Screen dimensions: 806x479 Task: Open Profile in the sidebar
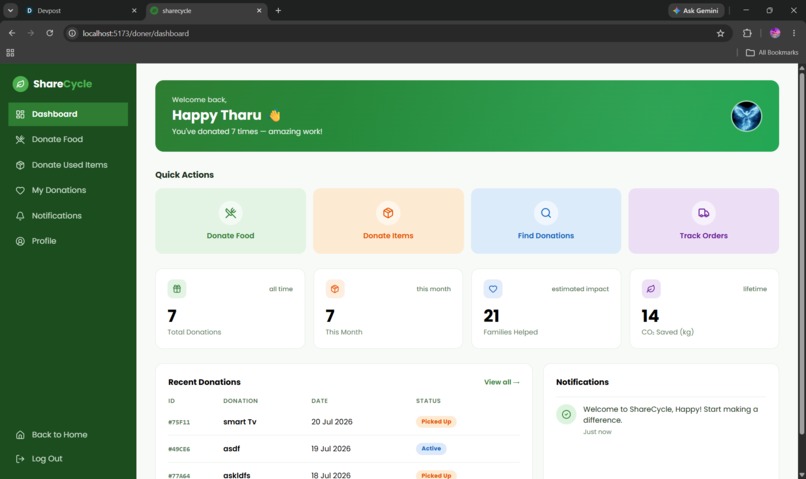[68, 241]
